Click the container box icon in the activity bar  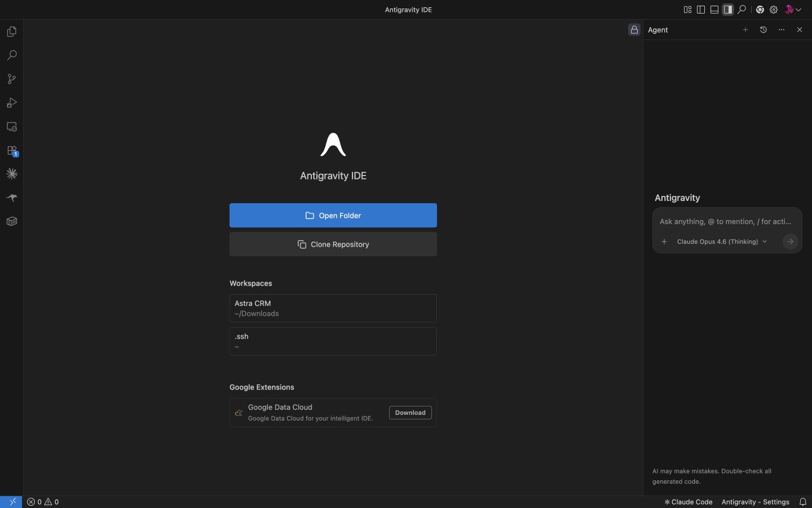[x=12, y=222]
